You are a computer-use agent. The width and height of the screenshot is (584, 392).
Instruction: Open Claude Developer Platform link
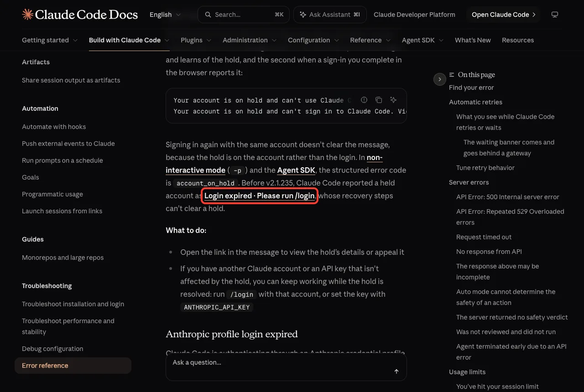414,15
